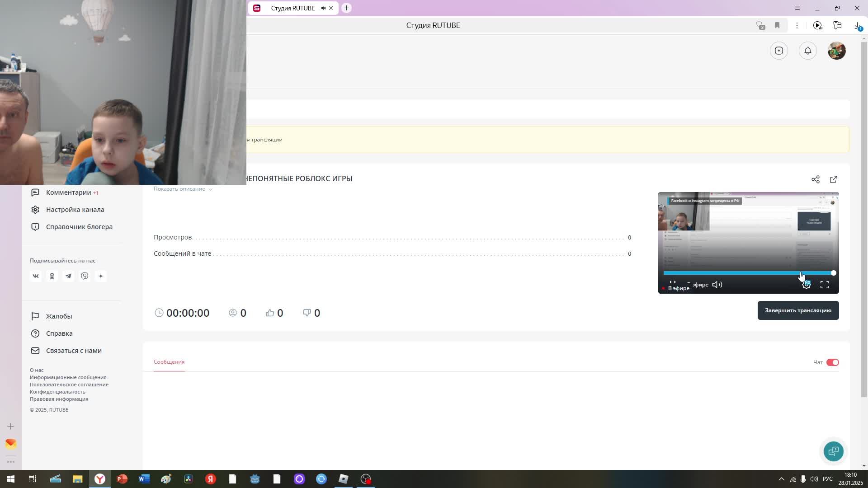
Task: Click the browser bookmark icon
Action: click(777, 25)
